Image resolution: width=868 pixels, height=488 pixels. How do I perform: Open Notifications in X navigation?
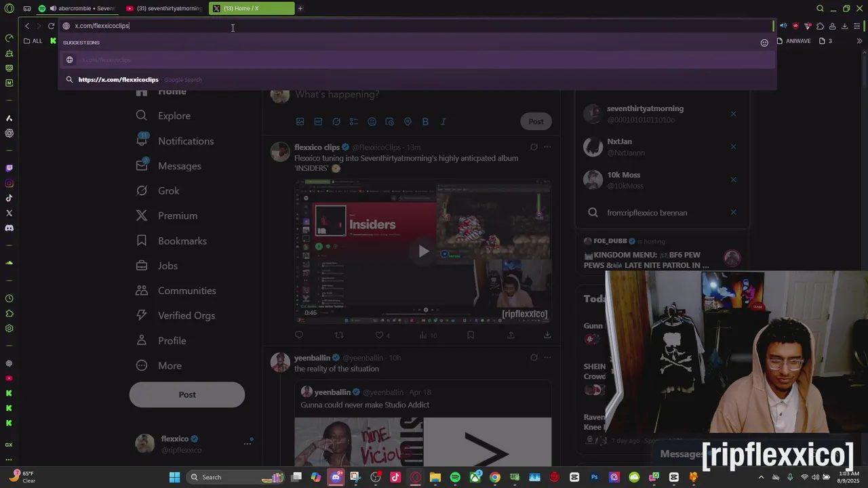[175, 141]
